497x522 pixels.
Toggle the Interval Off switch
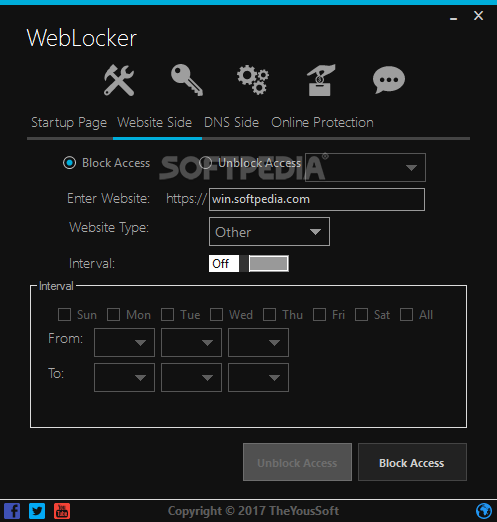pos(249,264)
